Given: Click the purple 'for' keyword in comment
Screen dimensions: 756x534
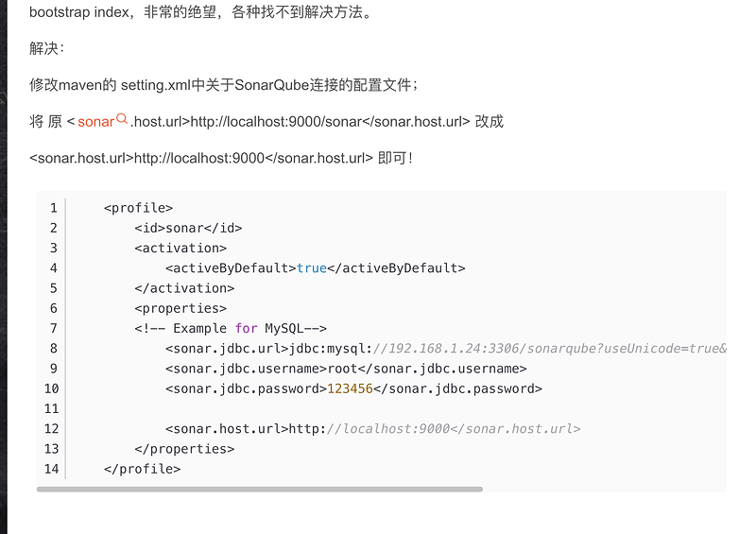Looking at the screenshot, I should [247, 329].
